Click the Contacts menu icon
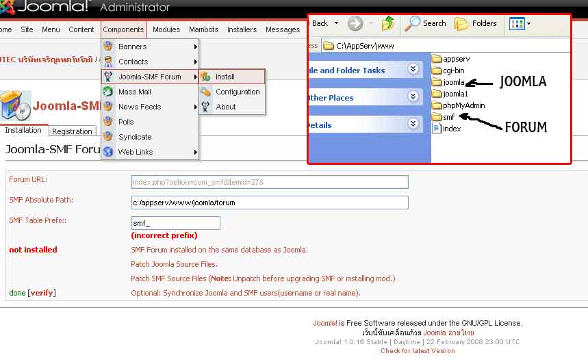 [108, 61]
